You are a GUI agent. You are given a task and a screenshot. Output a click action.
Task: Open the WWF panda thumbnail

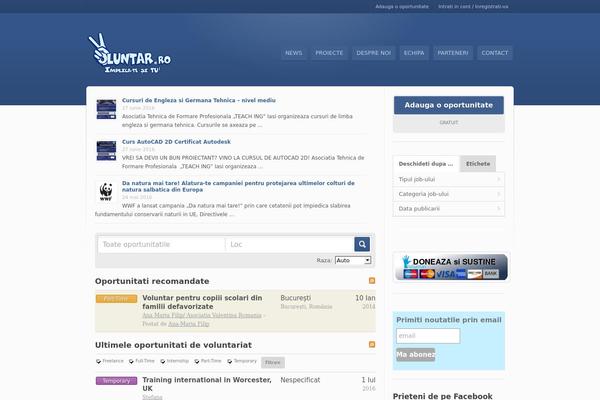click(x=106, y=191)
